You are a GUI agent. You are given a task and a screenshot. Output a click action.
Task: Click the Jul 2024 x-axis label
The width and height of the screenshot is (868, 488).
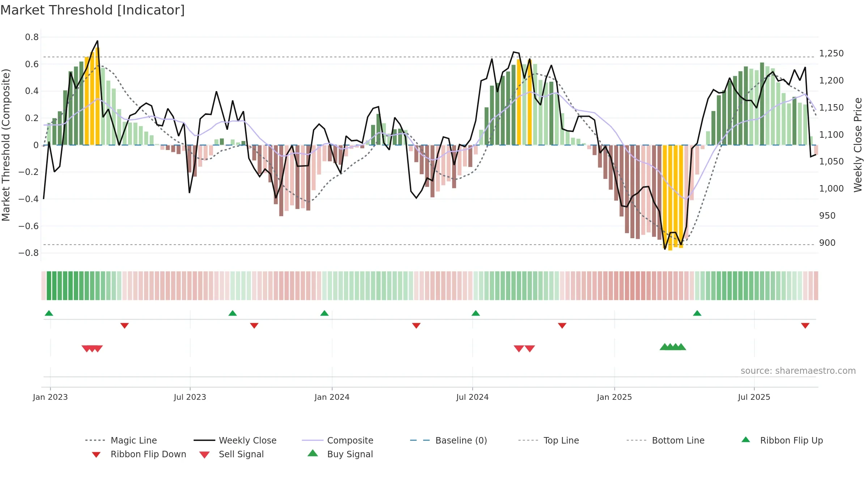[472, 397]
